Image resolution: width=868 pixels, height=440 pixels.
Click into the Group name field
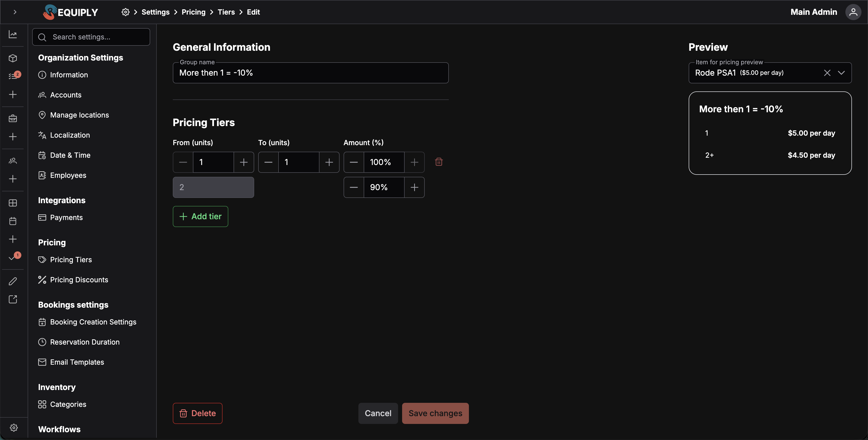coord(311,73)
